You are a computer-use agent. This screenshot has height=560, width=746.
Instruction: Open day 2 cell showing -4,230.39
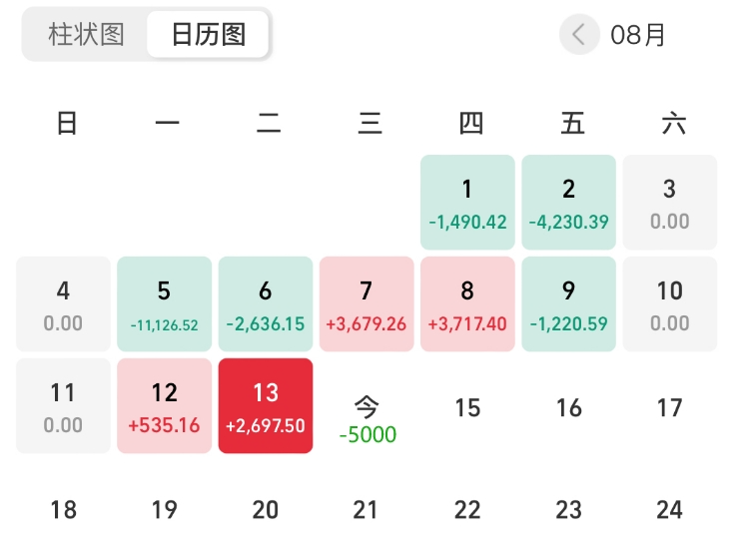(568, 202)
